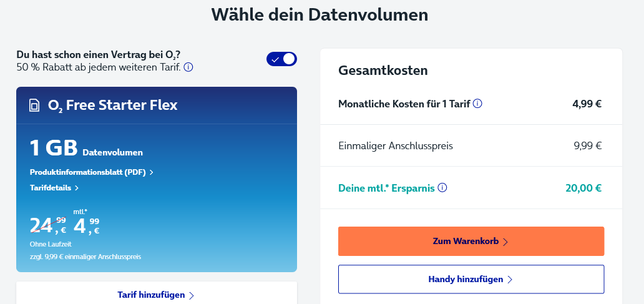The height and width of the screenshot is (304, 644).
Task: Click arrow icon on Handy hinzufügen button
Action: click(x=510, y=280)
